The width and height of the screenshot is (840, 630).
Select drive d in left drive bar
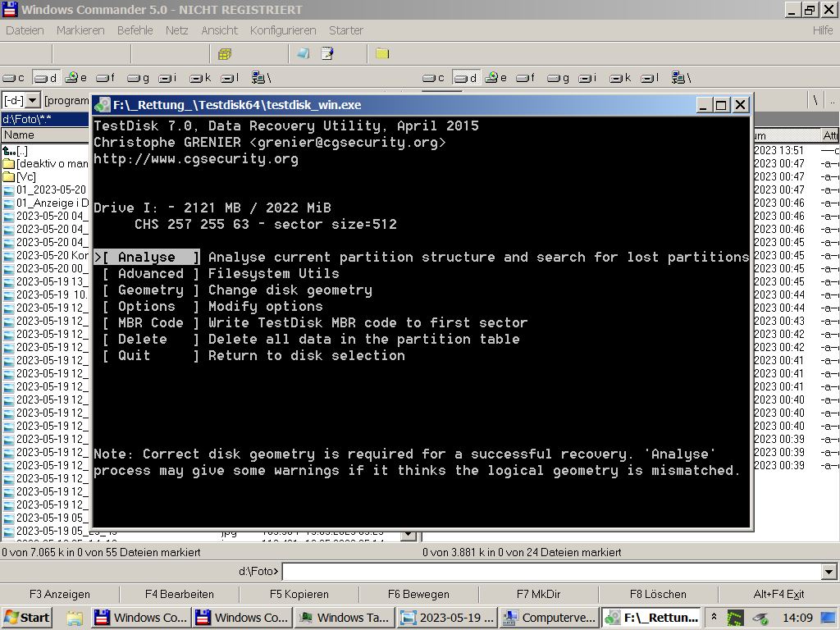[x=46, y=78]
